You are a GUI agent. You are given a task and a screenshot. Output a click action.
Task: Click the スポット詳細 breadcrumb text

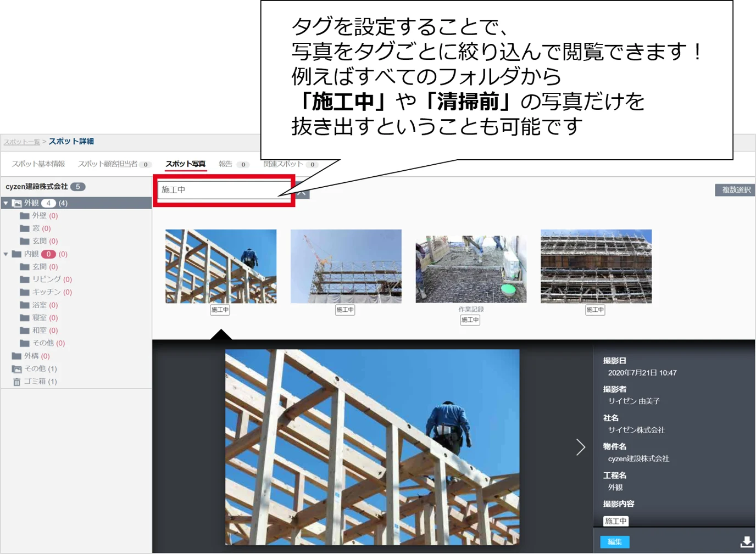point(71,142)
